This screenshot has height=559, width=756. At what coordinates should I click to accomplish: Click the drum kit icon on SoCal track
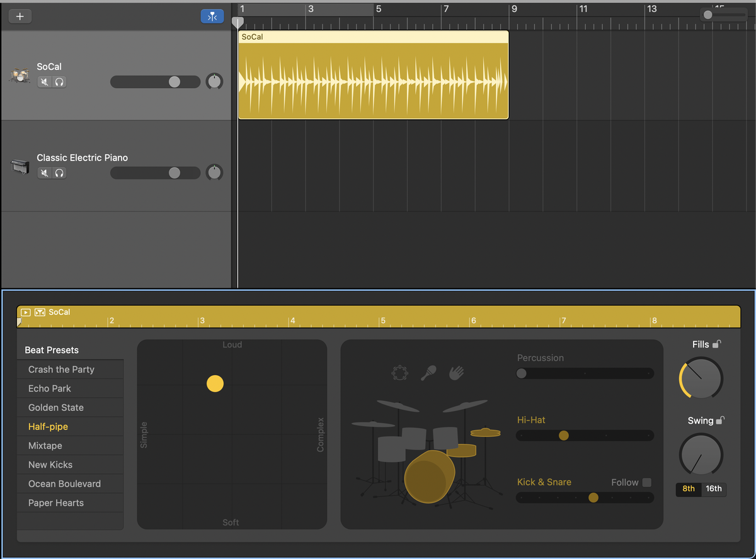coord(20,74)
